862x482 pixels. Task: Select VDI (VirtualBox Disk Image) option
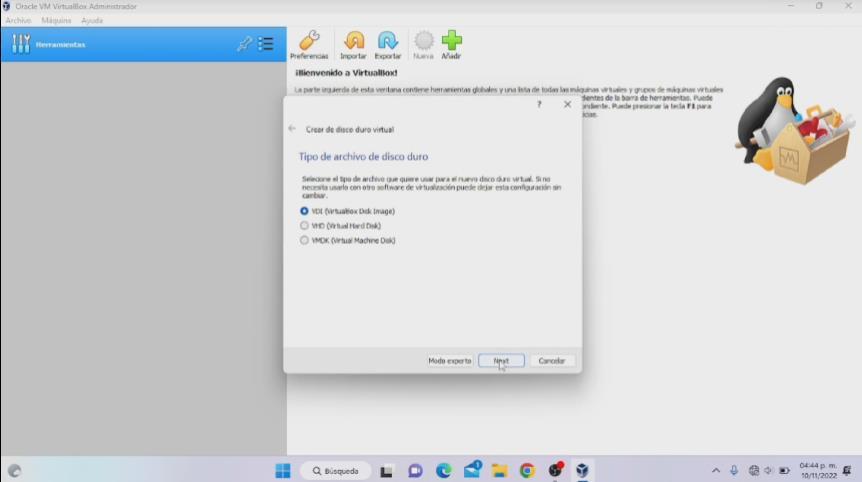coord(347,211)
